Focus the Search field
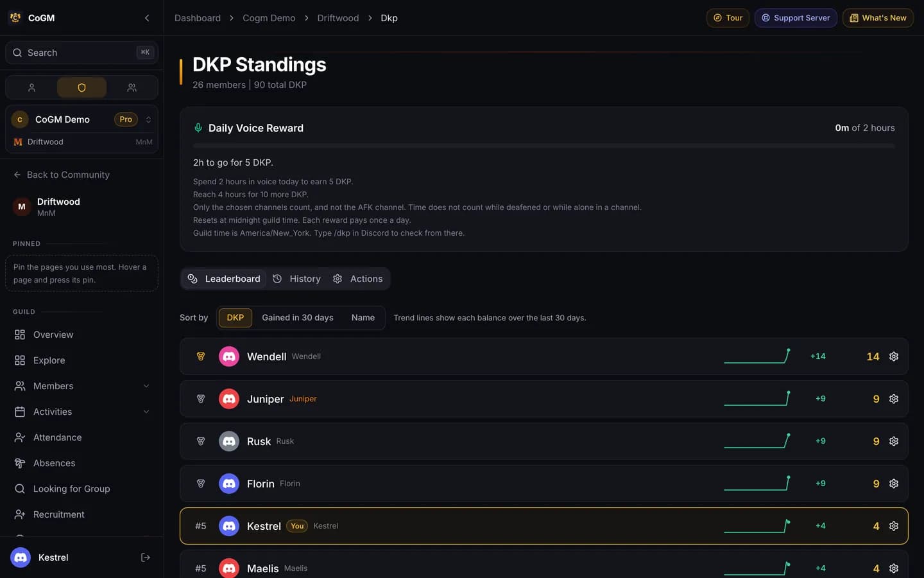Image resolution: width=924 pixels, height=578 pixels. 81,53
